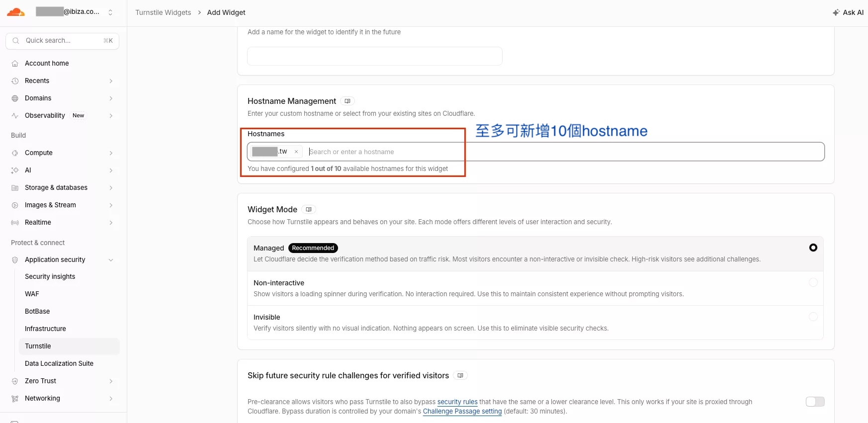The height and width of the screenshot is (423, 868).
Task: Click the Realtime broadcast icon
Action: coord(15,223)
